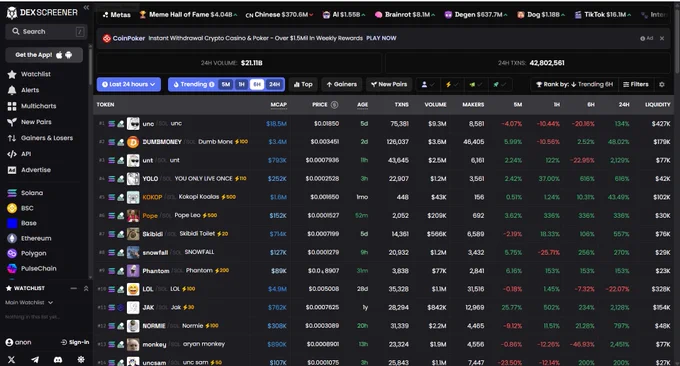Click the Gainers button
This screenshot has width=680, height=366.
click(x=341, y=85)
